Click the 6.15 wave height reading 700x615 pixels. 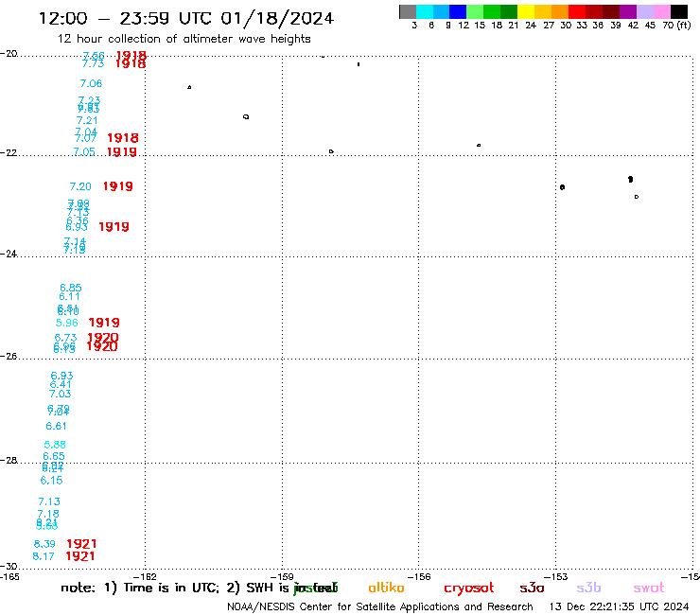click(x=51, y=481)
